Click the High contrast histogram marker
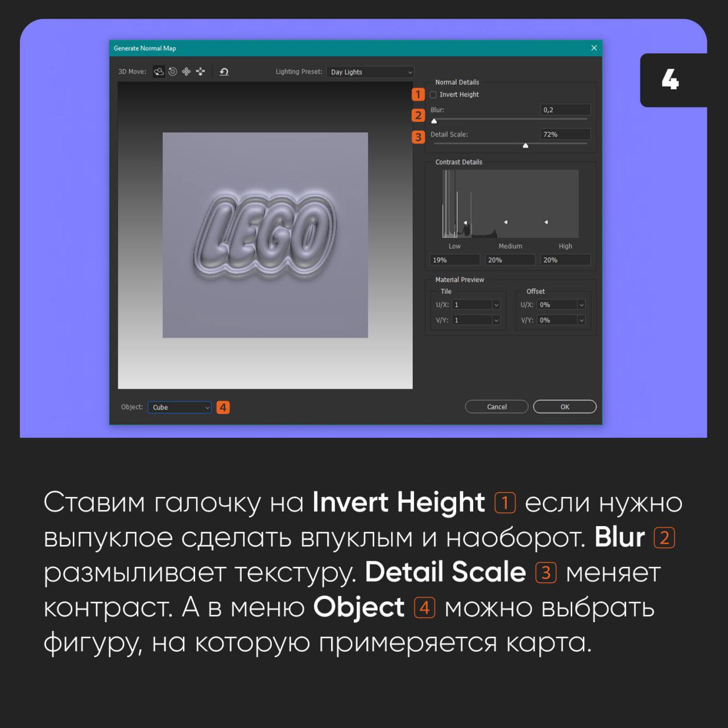The image size is (728, 728). 546,222
